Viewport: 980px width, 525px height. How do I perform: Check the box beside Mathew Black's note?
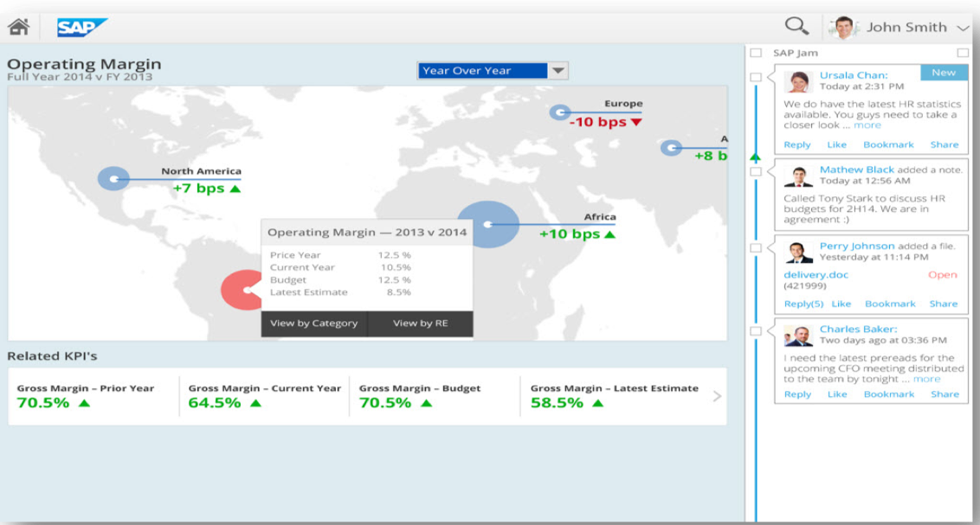(757, 172)
